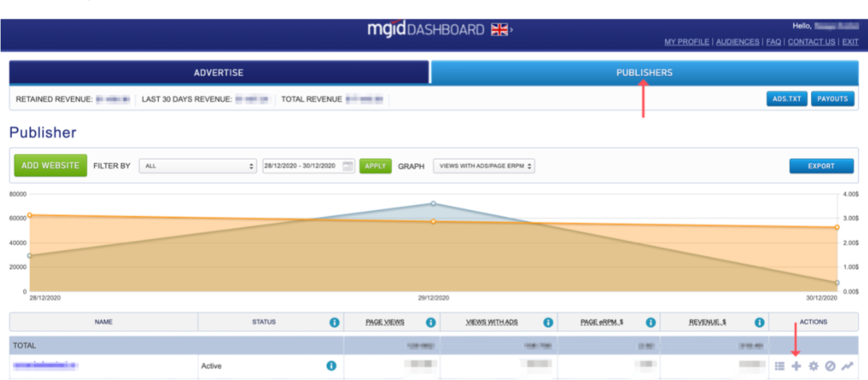Open the Views With Ads/Page eRPM graph dropdown
Image resolution: width=868 pixels, height=380 pixels.
[484, 166]
